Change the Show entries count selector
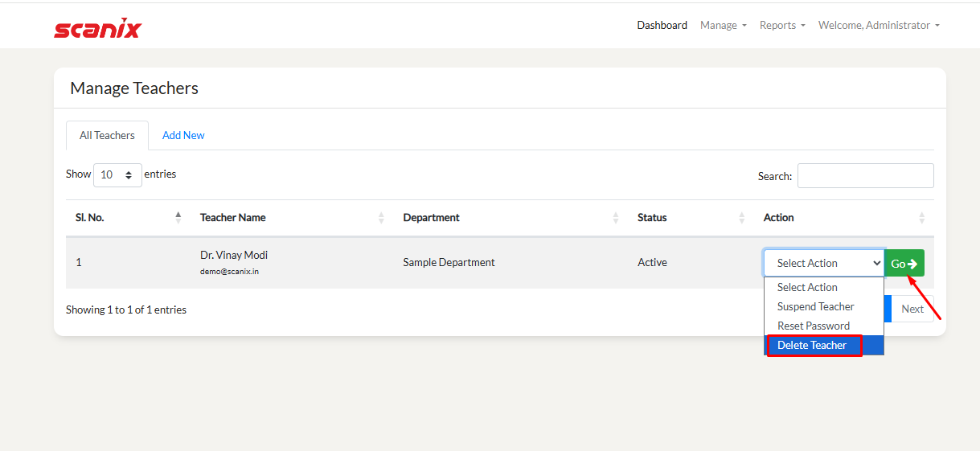The image size is (980, 451). tap(117, 175)
